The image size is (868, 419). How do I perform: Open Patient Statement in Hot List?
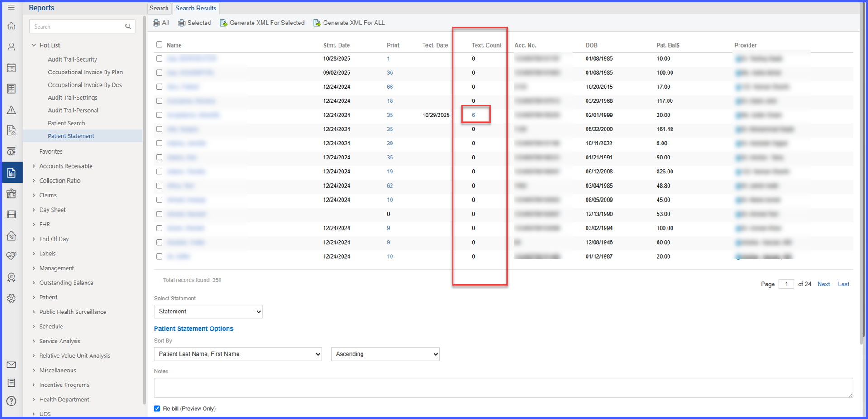click(71, 136)
